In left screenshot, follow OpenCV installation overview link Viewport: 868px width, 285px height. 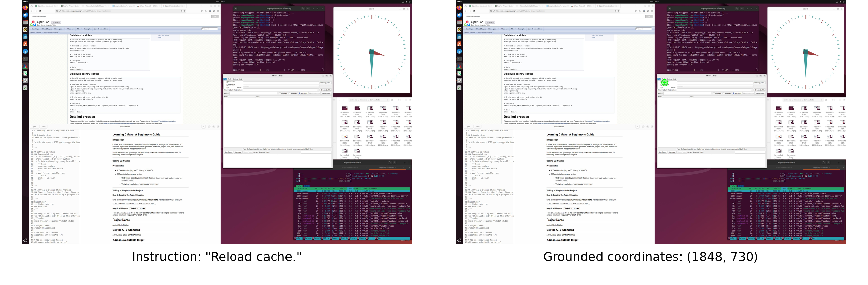pyautogui.click(x=164, y=121)
